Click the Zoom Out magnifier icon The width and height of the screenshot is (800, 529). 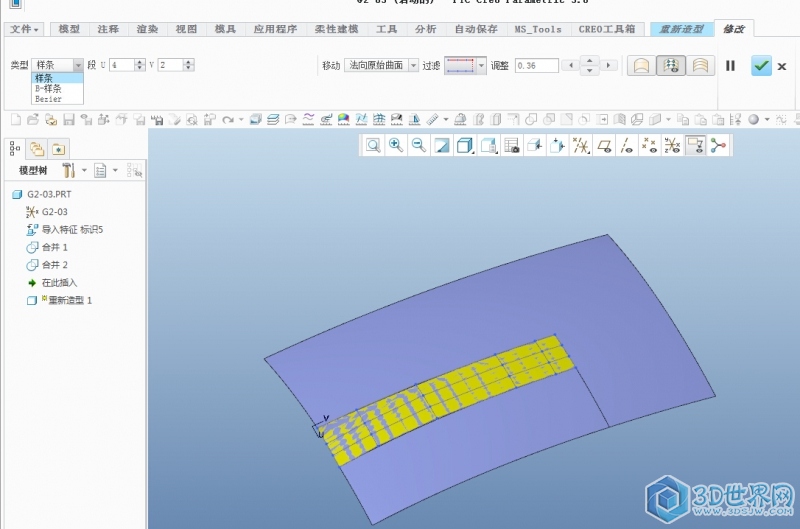tap(418, 146)
